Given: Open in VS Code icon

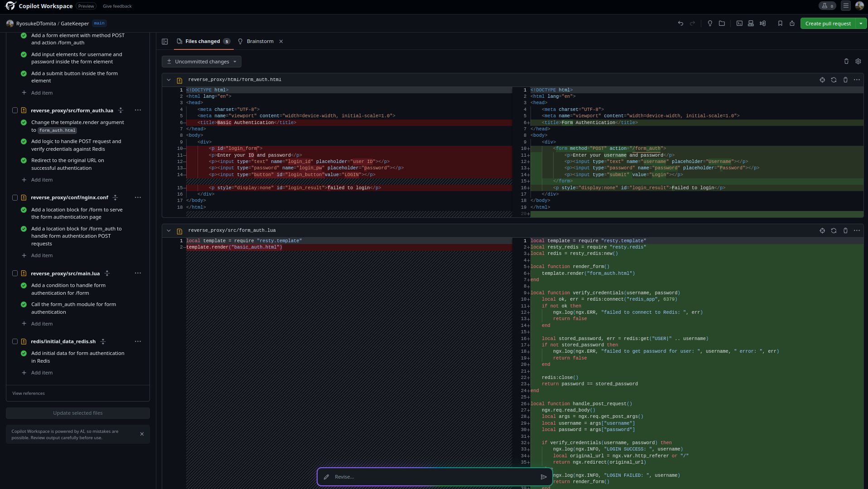Looking at the screenshot, I should 763,24.
